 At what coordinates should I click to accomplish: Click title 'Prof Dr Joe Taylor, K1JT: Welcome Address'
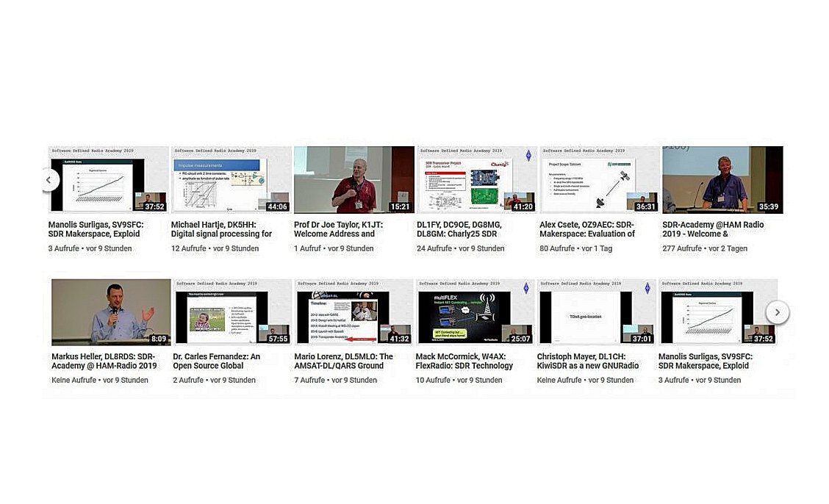(338, 229)
